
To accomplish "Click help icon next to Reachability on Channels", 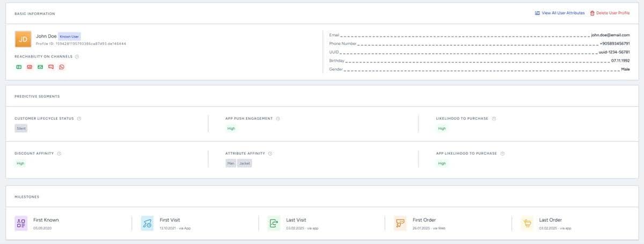I will click(77, 56).
